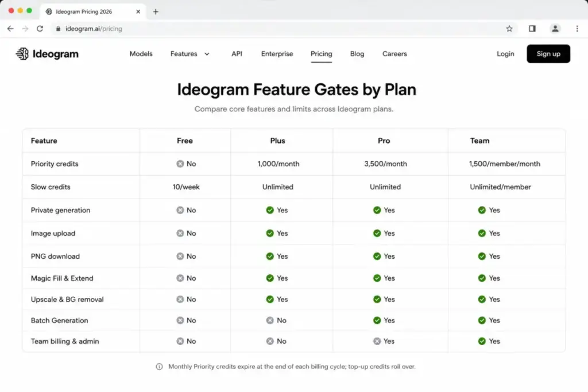Click the gray X in Free Image upload
Screen dimensions: 588x392
point(180,233)
